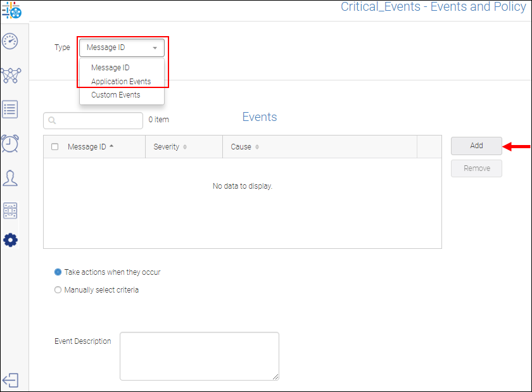
Task: Select 'Manually select criteria' radio option
Action: [58, 290]
